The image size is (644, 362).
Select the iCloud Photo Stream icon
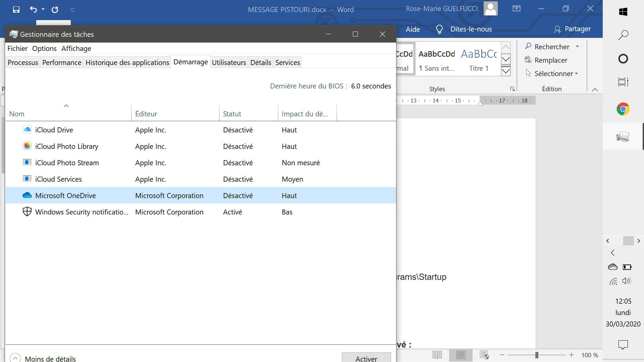tap(27, 162)
